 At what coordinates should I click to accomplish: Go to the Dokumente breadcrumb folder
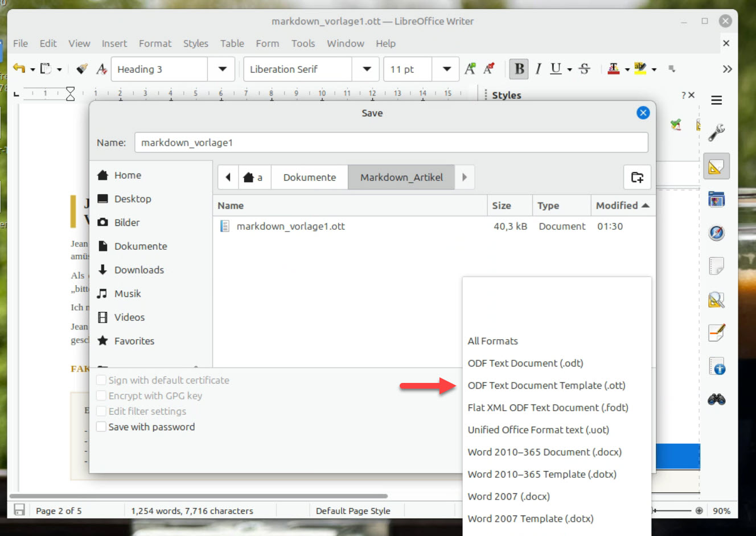coord(309,178)
